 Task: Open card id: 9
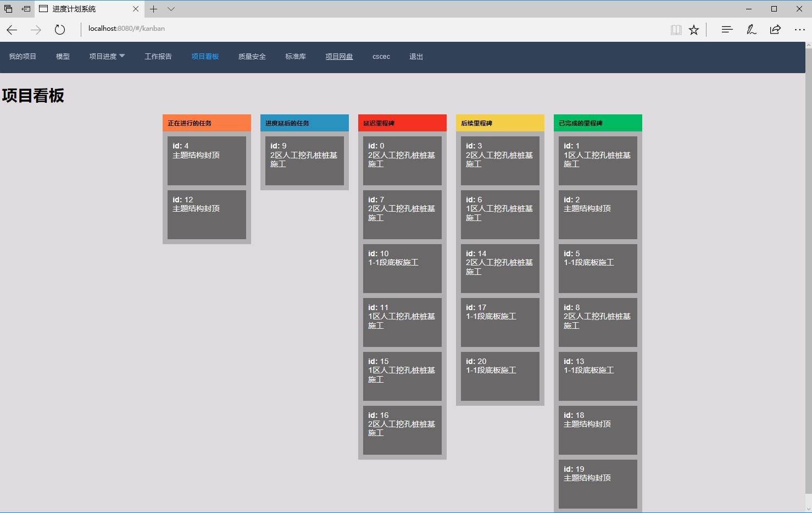click(x=304, y=161)
